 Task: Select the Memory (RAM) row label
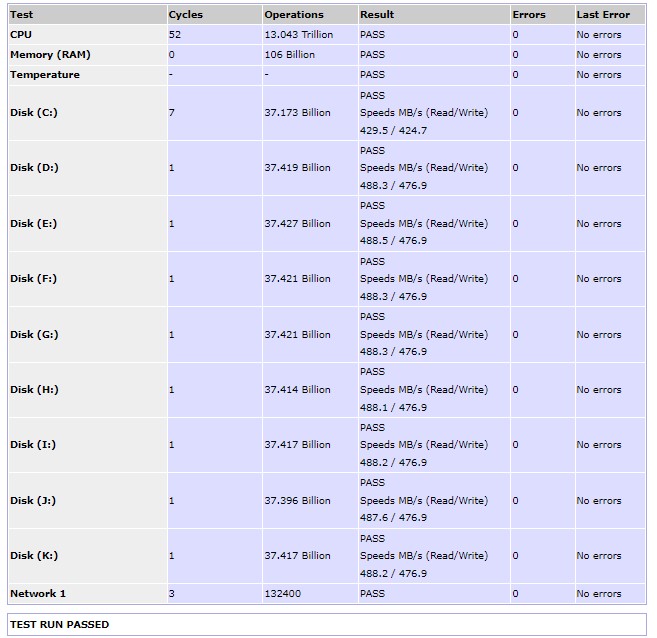click(50, 55)
